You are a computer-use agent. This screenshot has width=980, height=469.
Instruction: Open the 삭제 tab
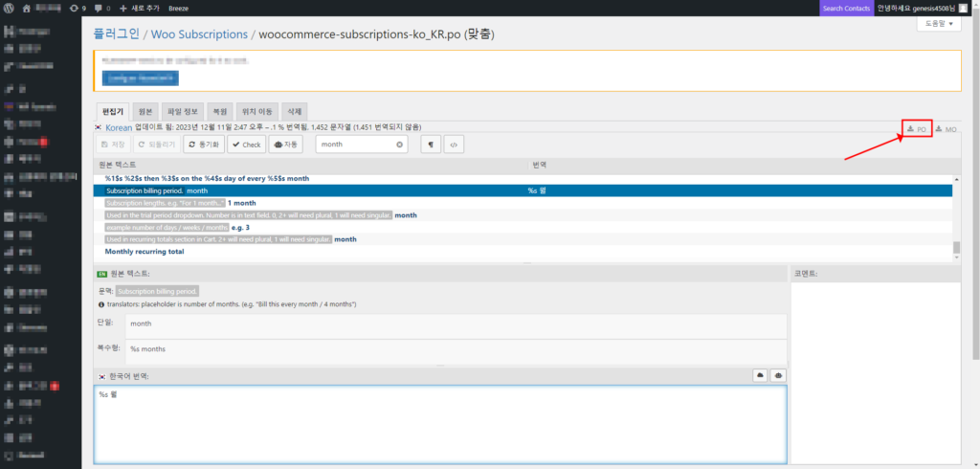[294, 111]
